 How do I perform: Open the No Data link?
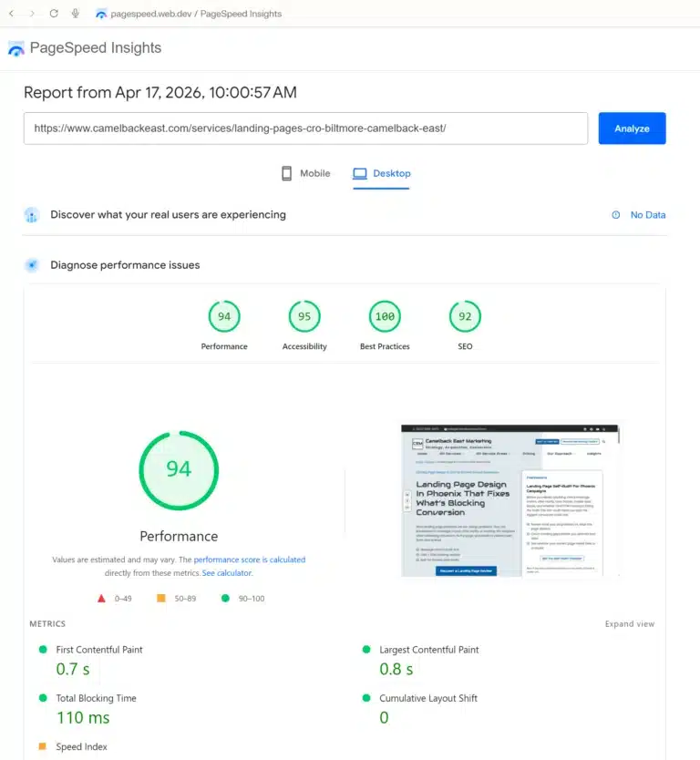click(x=648, y=215)
